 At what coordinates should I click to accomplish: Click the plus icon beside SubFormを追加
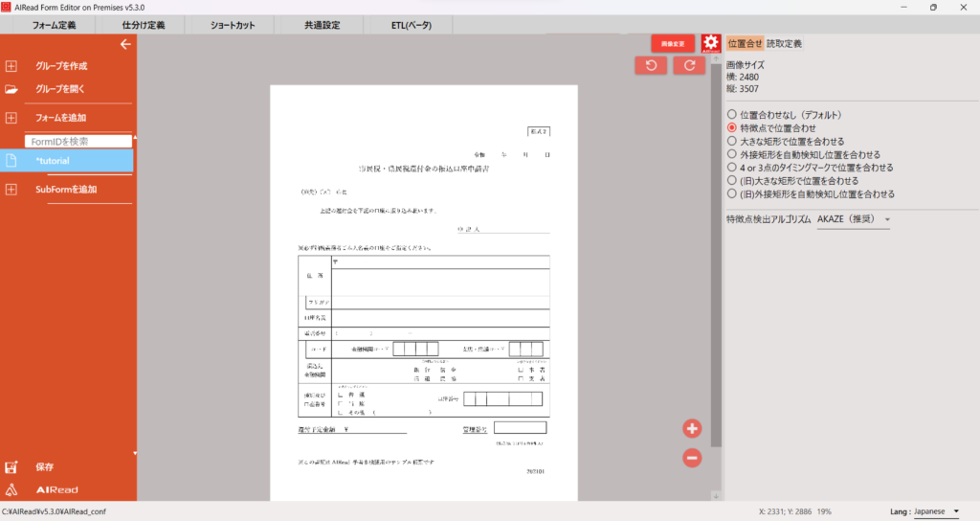click(x=11, y=190)
